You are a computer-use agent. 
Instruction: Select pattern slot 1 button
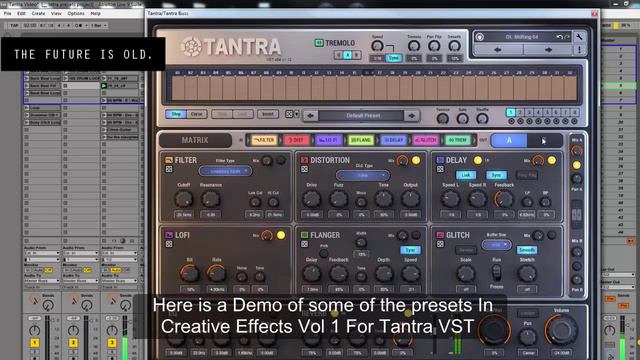[511, 112]
